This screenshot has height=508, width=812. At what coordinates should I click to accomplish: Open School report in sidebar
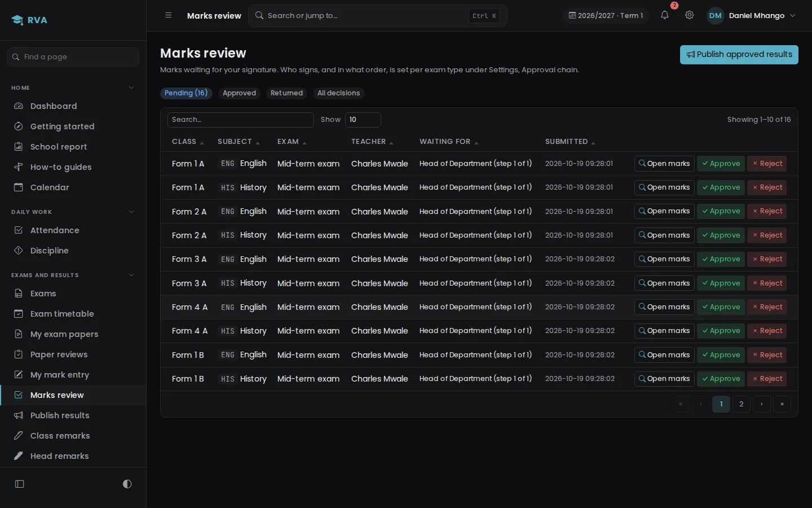pos(73,147)
